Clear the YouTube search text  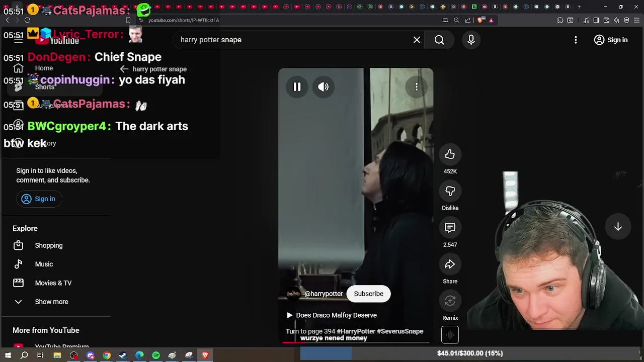pos(417,40)
